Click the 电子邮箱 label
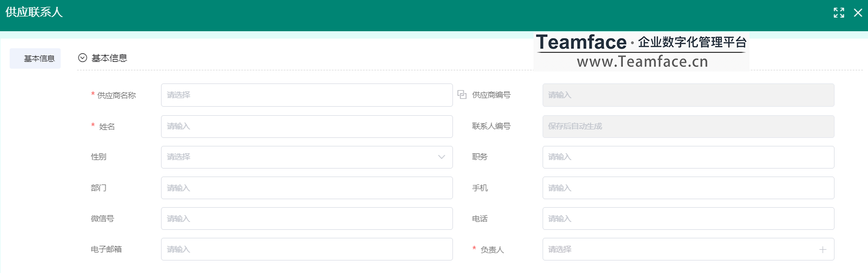The height and width of the screenshot is (273, 868). [106, 249]
